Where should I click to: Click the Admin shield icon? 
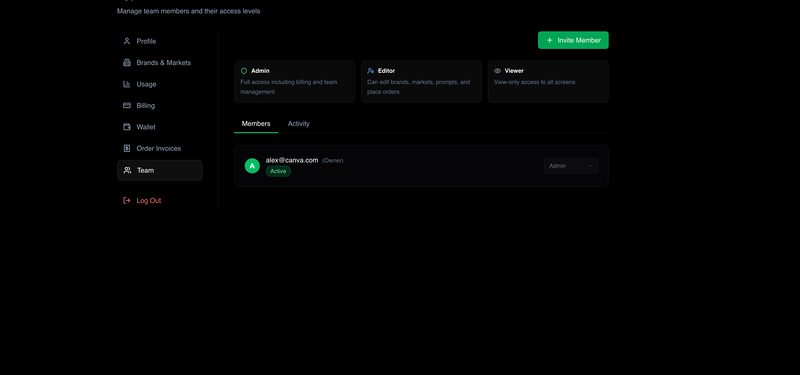244,71
